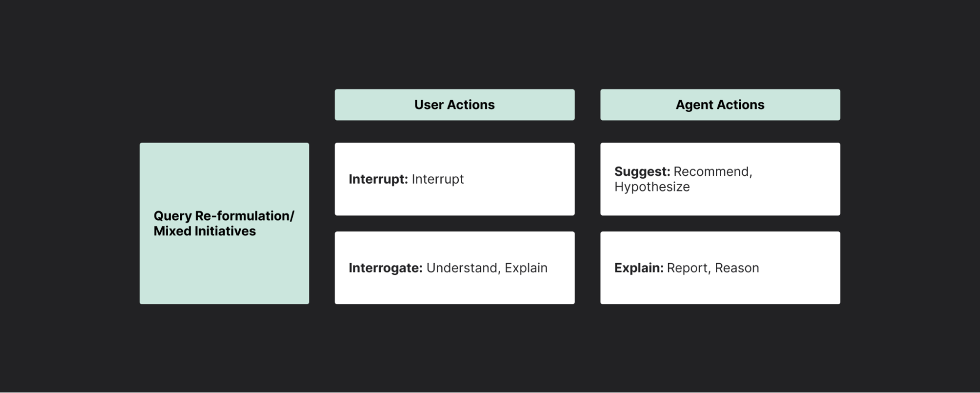The image size is (980, 393).
Task: Select the word "Report" in the Explain card
Action: [687, 268]
